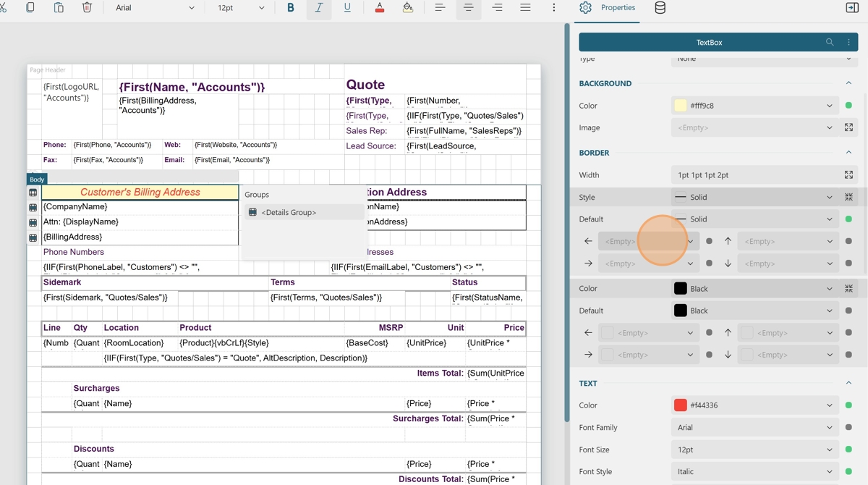The height and width of the screenshot is (485, 868).
Task: Toggle bold formatting in the toolbar
Action: (291, 8)
